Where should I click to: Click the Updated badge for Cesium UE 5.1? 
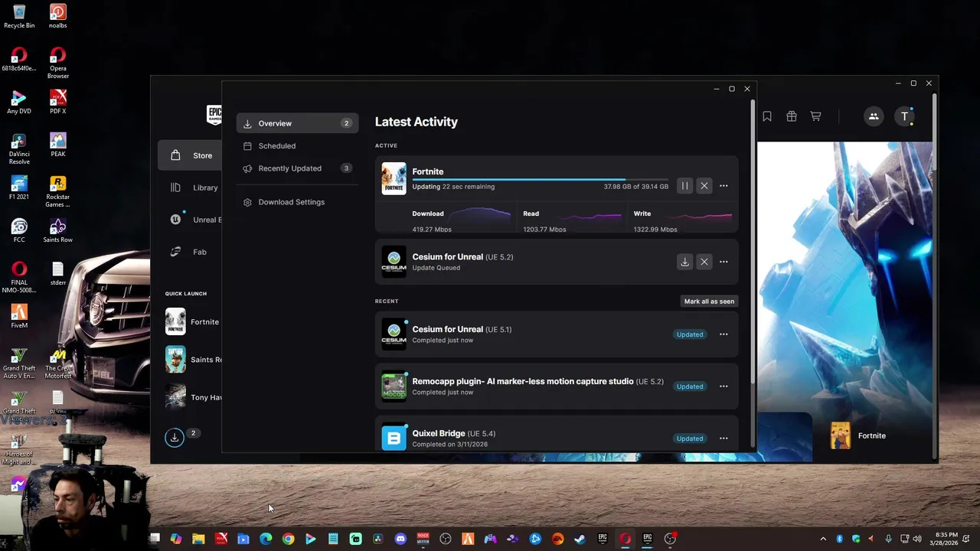point(690,334)
